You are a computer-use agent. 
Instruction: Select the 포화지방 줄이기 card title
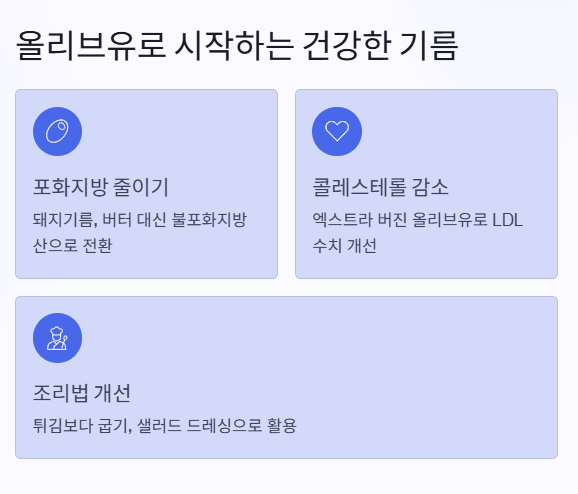tap(101, 187)
